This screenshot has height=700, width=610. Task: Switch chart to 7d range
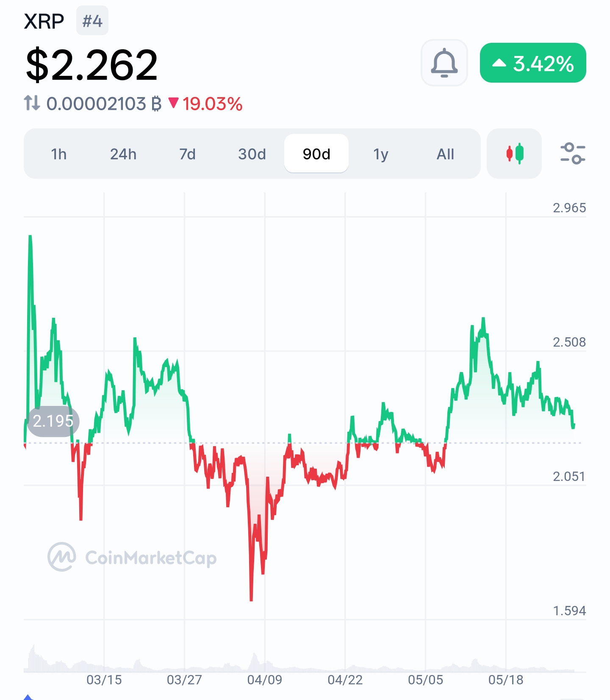point(187,154)
